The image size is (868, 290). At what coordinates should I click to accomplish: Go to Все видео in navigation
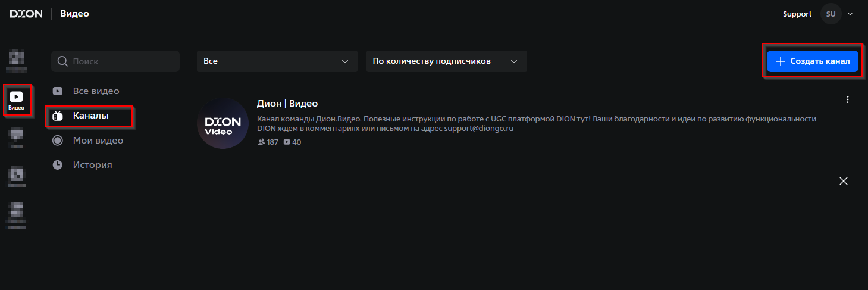[96, 91]
